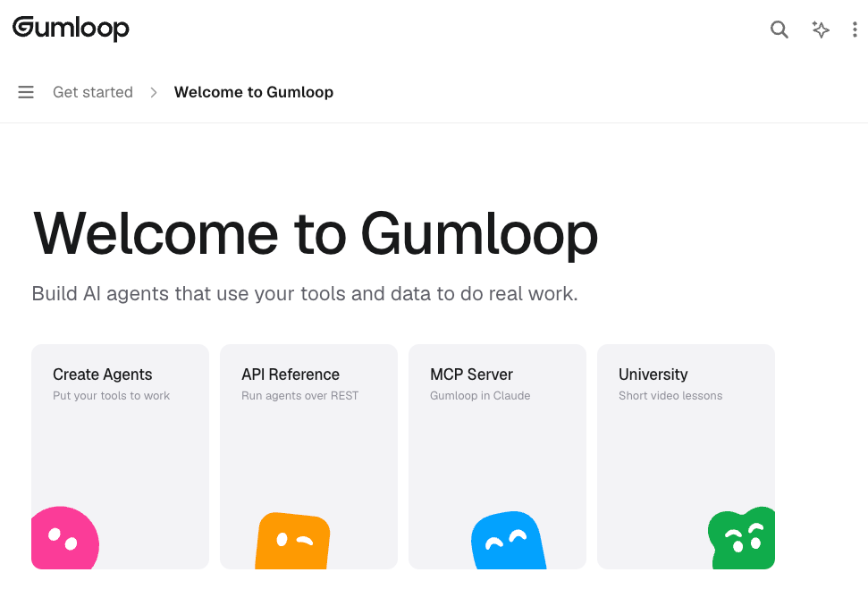Click the orange winking character
The height and width of the screenshot is (606, 868).
coord(292,541)
